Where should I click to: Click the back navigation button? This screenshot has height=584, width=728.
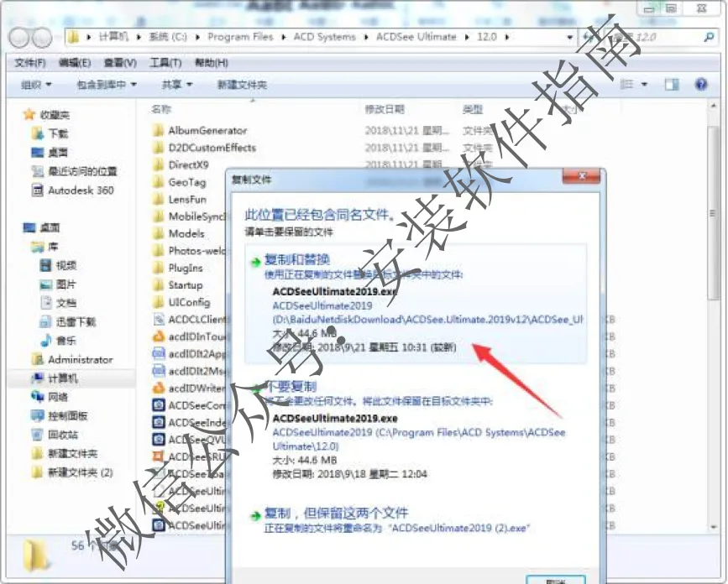(19, 38)
